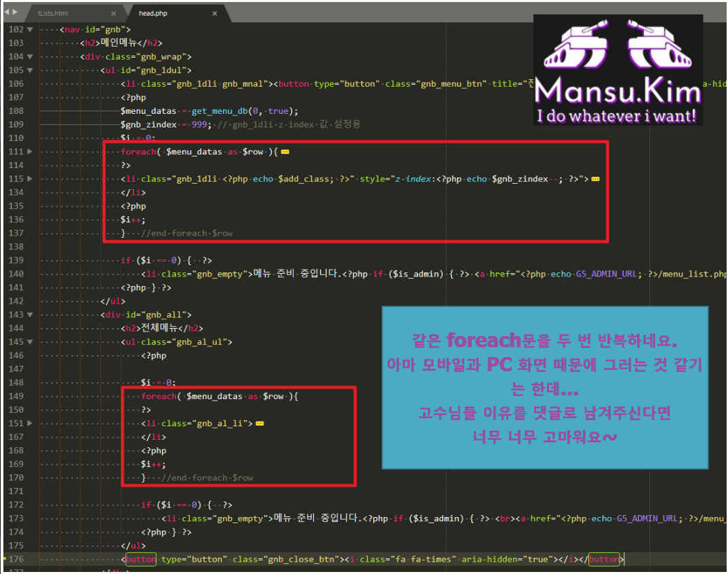Image resolution: width=728 pixels, height=574 pixels.
Task: Close the head.php tab
Action: pyautogui.click(x=214, y=14)
